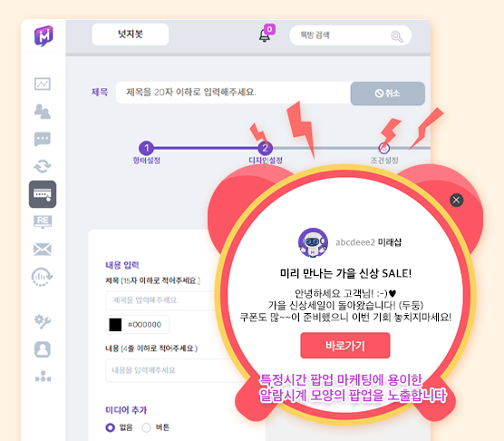504x441 pixels.
Task: Open the black #000000 color swatch
Action: (x=115, y=325)
